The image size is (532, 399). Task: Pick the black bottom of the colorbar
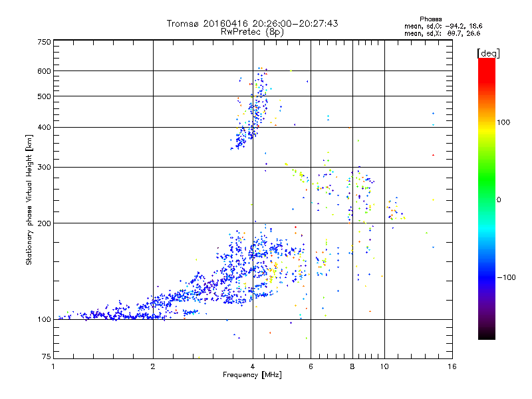tap(487, 334)
